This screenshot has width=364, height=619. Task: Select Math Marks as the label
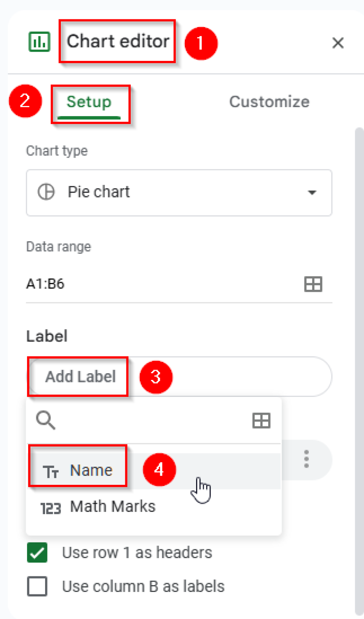click(x=113, y=507)
